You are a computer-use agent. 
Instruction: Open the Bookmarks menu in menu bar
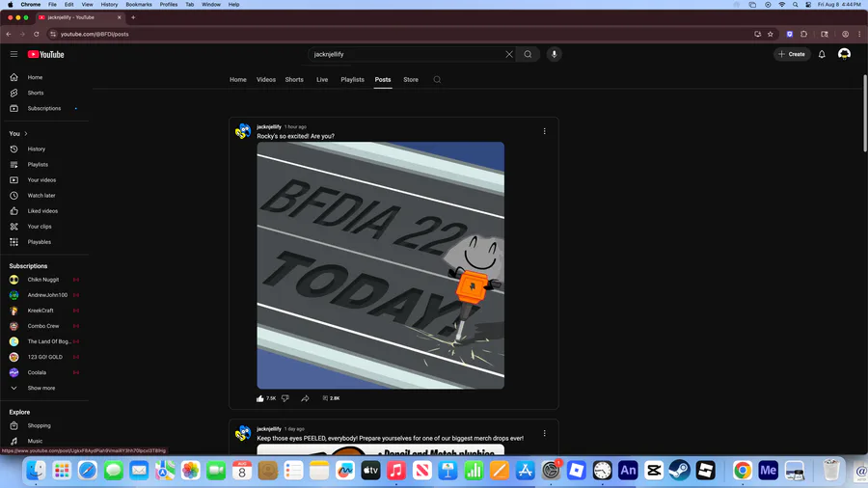(138, 5)
